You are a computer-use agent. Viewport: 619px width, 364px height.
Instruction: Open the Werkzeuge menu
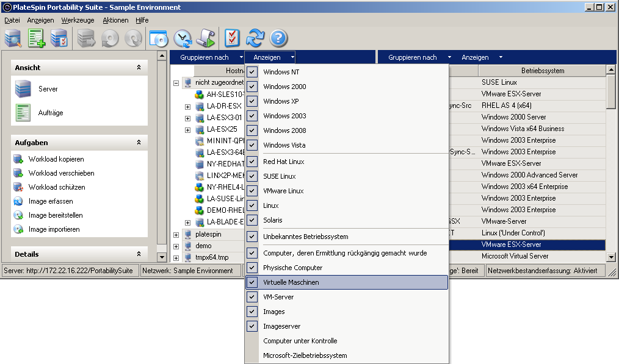pyautogui.click(x=78, y=20)
